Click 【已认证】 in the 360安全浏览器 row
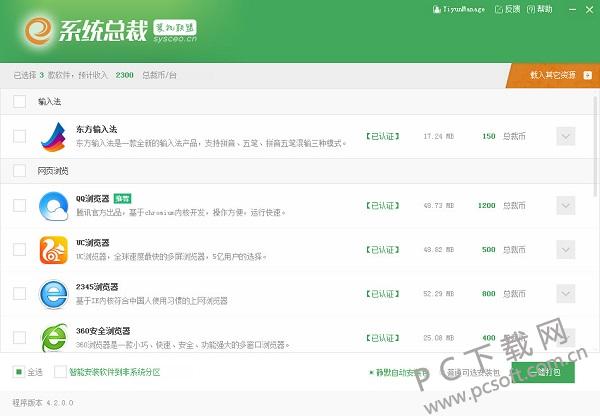The image size is (600, 416). 382,338
